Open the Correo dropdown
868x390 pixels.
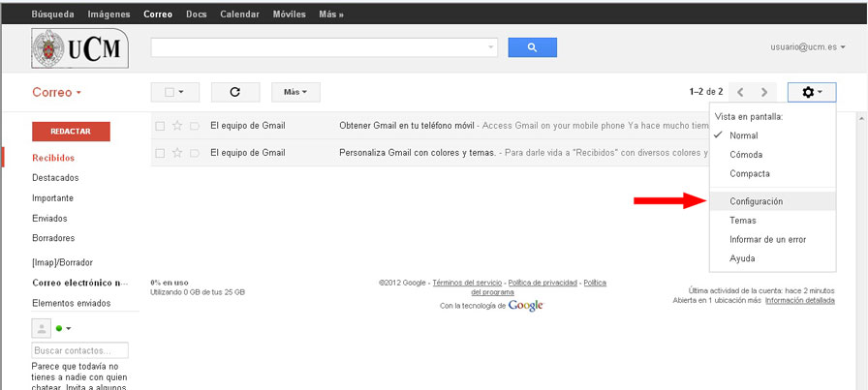tap(57, 92)
